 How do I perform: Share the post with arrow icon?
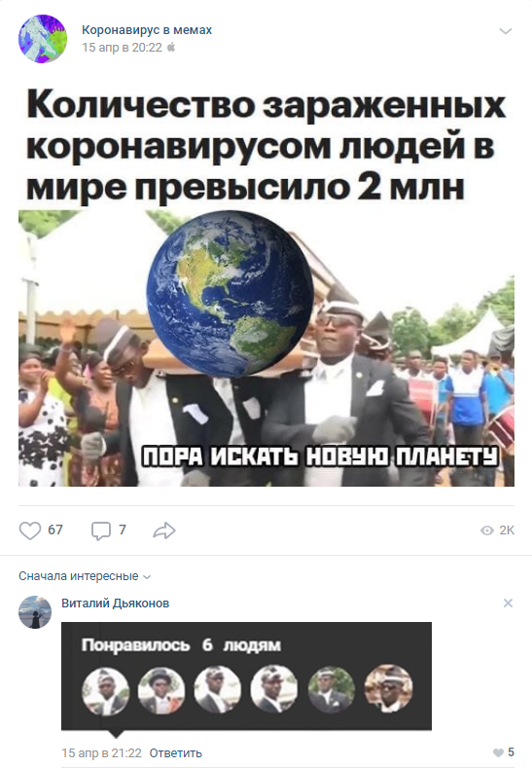click(x=164, y=530)
